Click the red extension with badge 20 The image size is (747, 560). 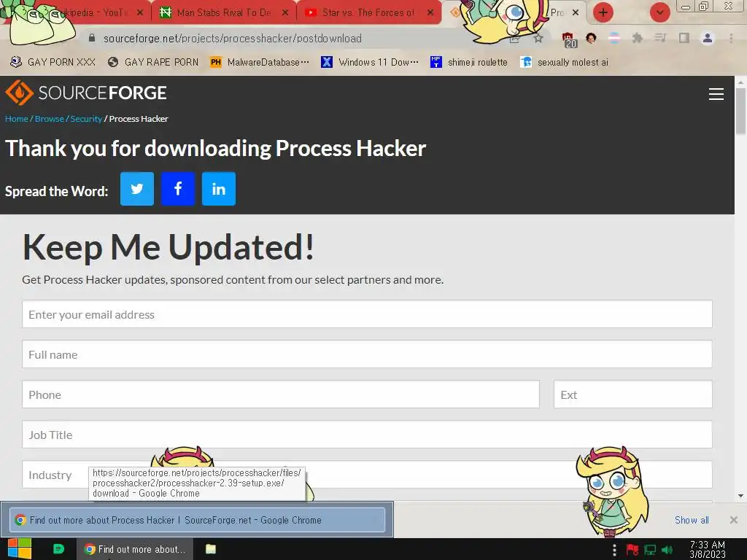click(x=569, y=40)
